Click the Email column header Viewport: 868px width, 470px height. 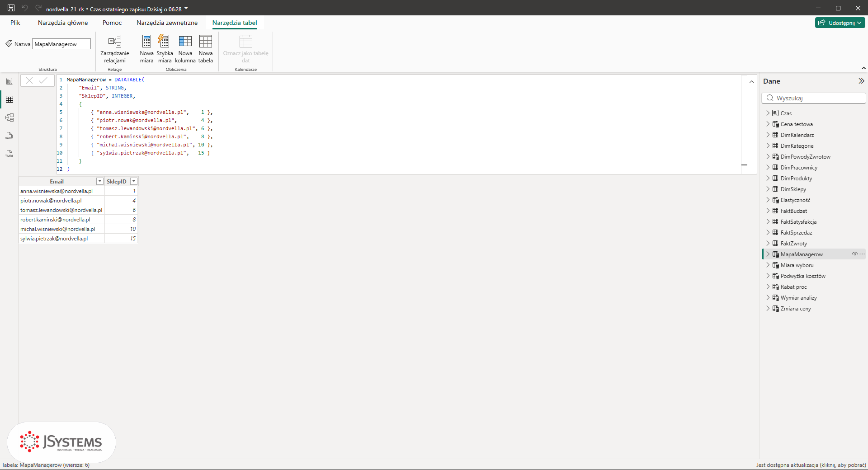point(57,181)
